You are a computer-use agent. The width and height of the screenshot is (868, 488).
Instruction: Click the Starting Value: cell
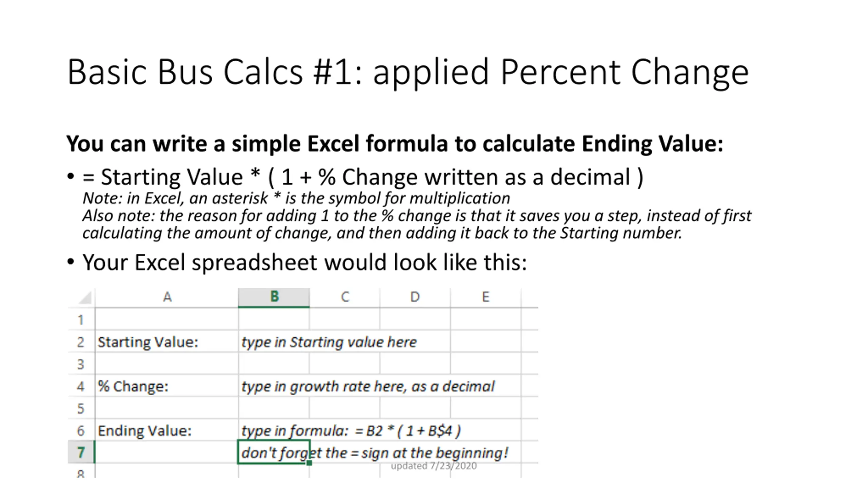(167, 342)
